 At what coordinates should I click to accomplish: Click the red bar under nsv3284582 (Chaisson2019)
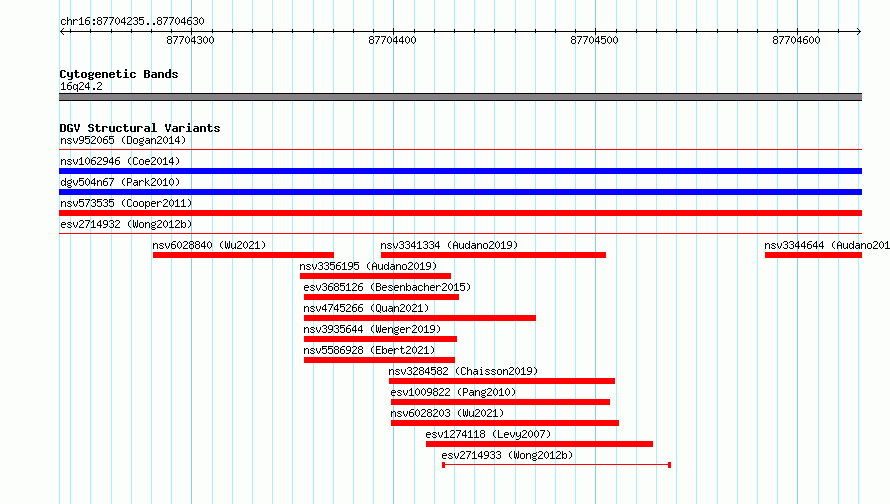[502, 381]
